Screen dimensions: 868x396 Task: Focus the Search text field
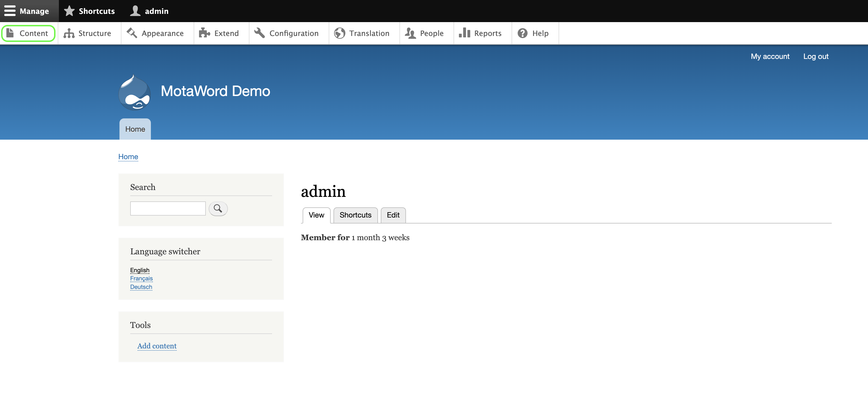pos(168,208)
